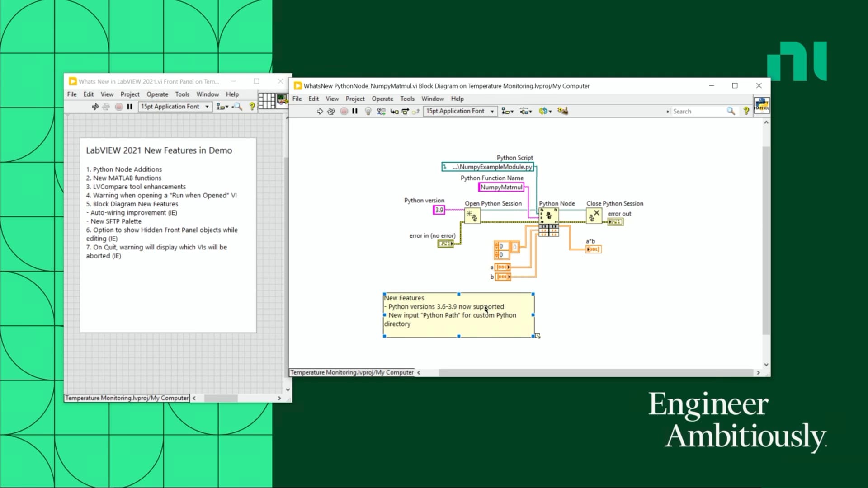Click the magnifier search icon in Block Diagram

(731, 111)
